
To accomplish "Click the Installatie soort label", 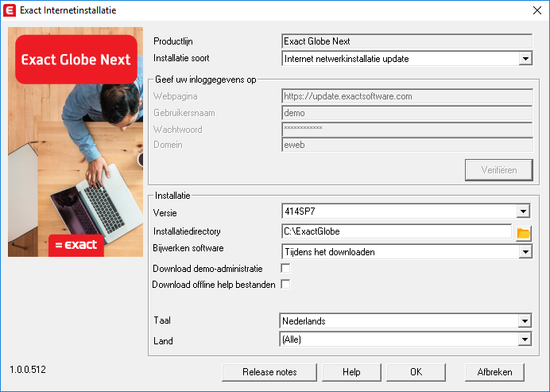I will point(181,58).
